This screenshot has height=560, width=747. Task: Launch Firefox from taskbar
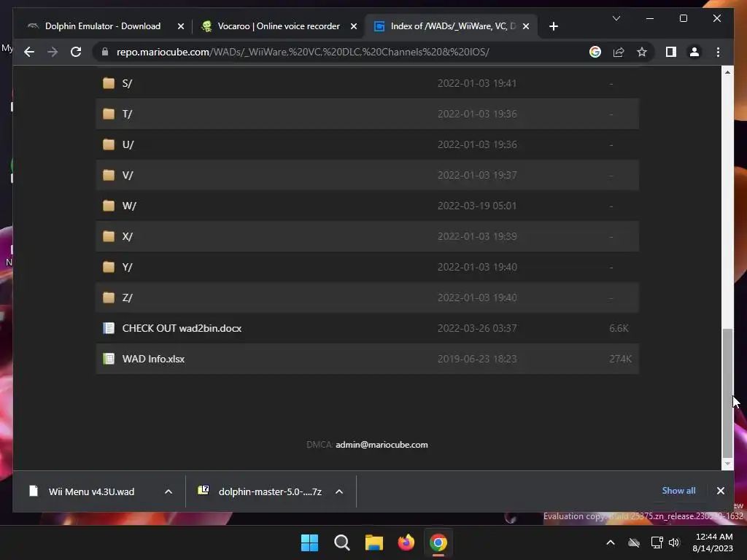tap(406, 542)
